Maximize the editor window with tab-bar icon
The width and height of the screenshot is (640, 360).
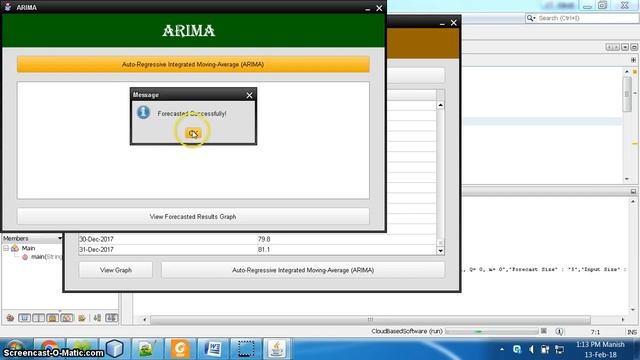634,47
